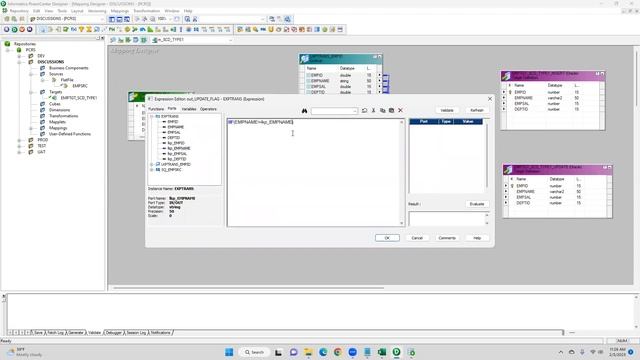Select the yellow funnel Filter transformation icon
The width and height of the screenshot is (640, 360).
(x=81, y=29)
